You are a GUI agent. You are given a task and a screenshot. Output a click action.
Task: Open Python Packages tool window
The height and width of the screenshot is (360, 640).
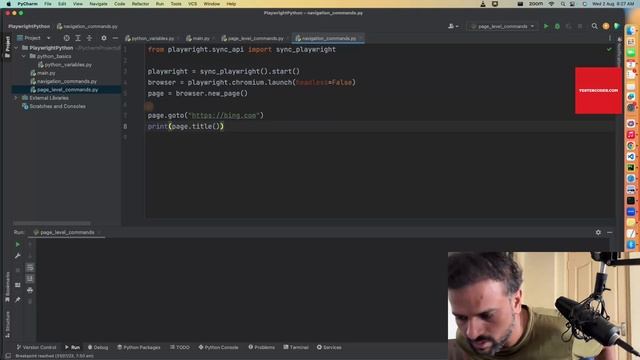(139, 347)
